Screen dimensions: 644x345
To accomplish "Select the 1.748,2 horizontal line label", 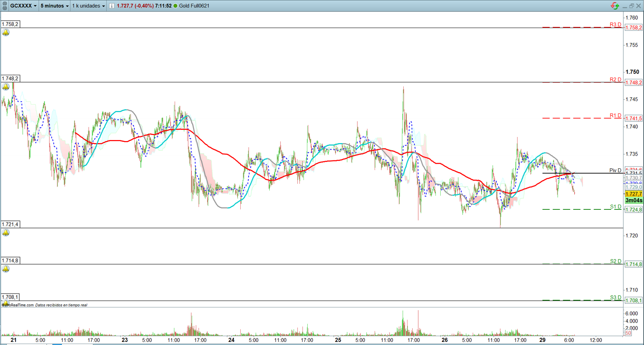I will pos(10,79).
